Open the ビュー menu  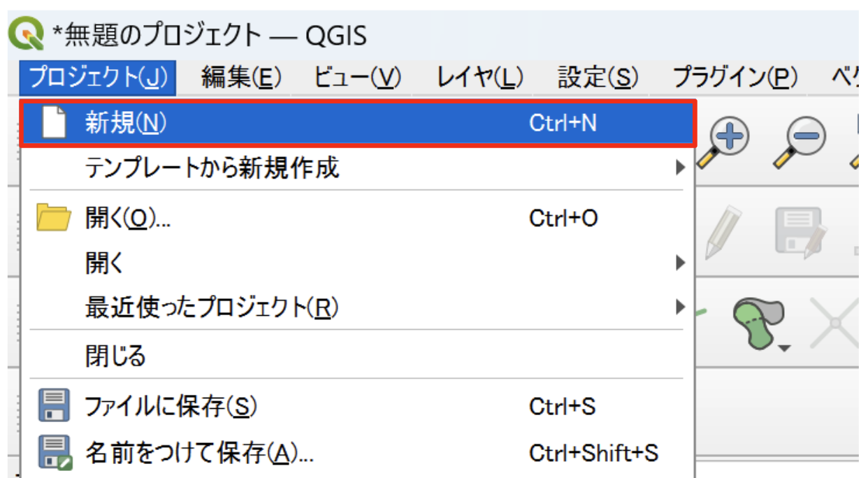pyautogui.click(x=357, y=78)
